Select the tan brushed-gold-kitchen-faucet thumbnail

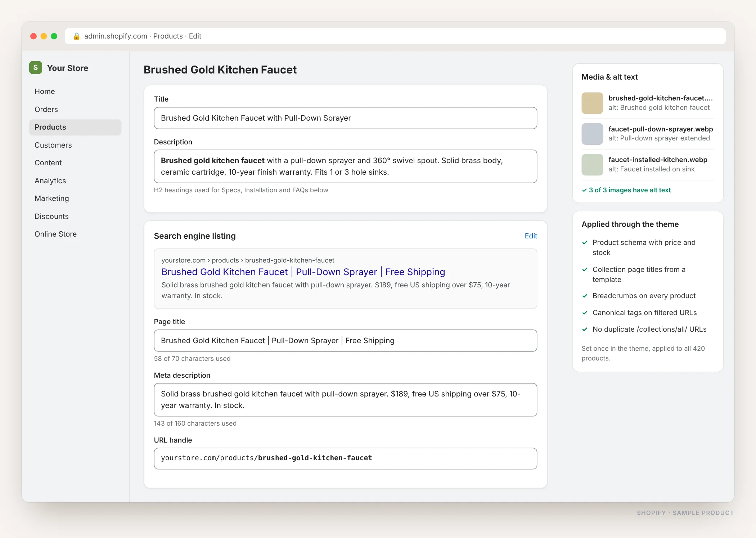click(x=592, y=103)
